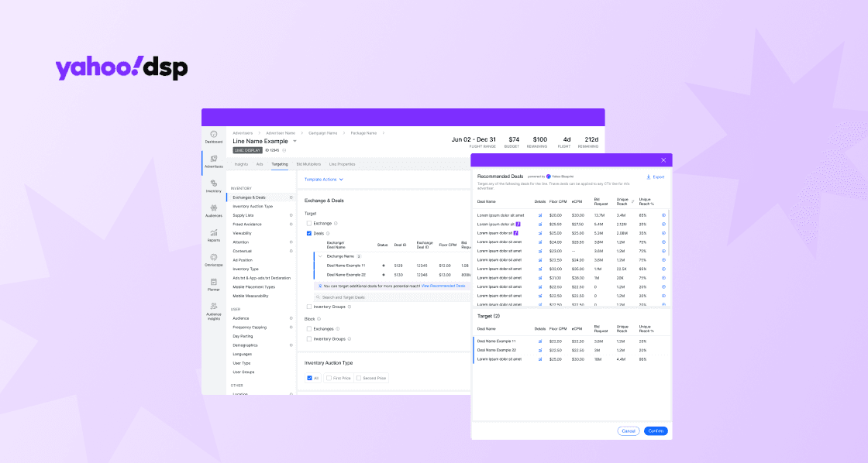Image resolution: width=868 pixels, height=463 pixels.
Task: Switch to the Ads tab
Action: [260, 164]
